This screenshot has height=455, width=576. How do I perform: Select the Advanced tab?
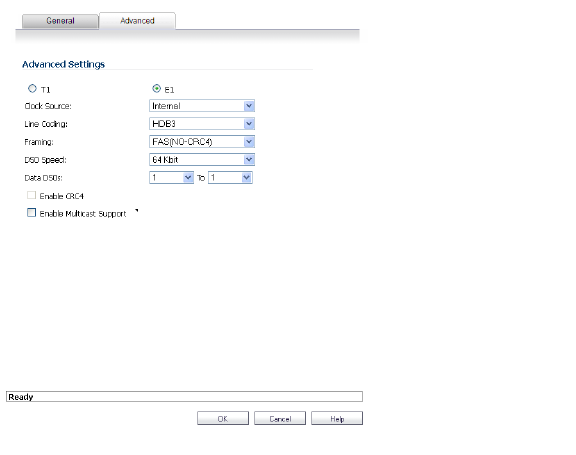point(137,21)
